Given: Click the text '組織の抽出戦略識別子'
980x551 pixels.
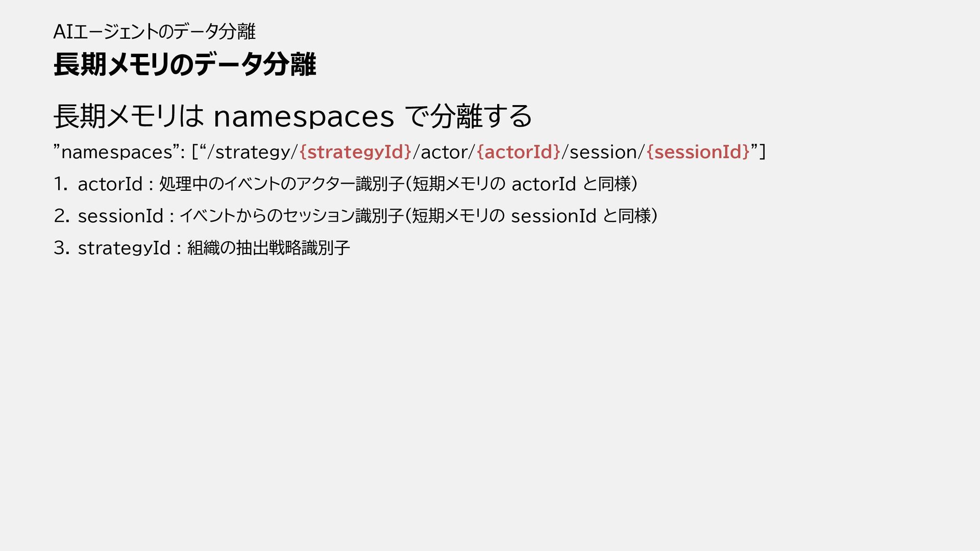Looking at the screenshot, I should coord(268,248).
